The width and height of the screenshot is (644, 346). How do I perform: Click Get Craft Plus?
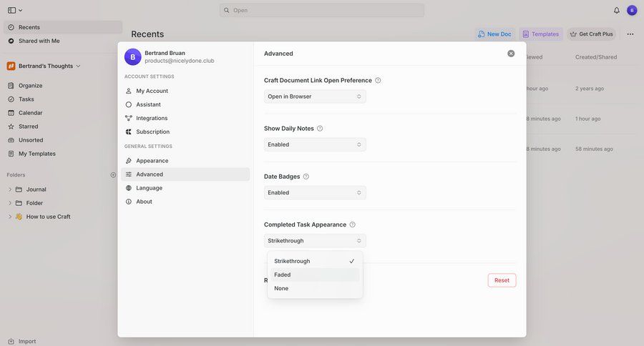(x=592, y=34)
